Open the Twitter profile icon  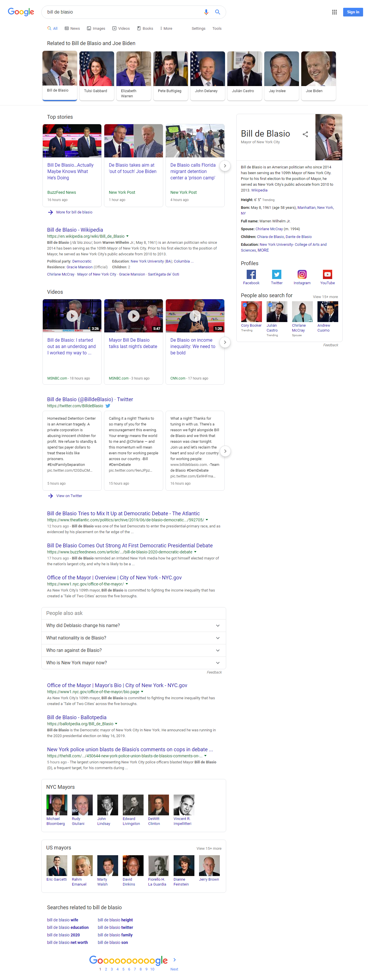tap(277, 274)
